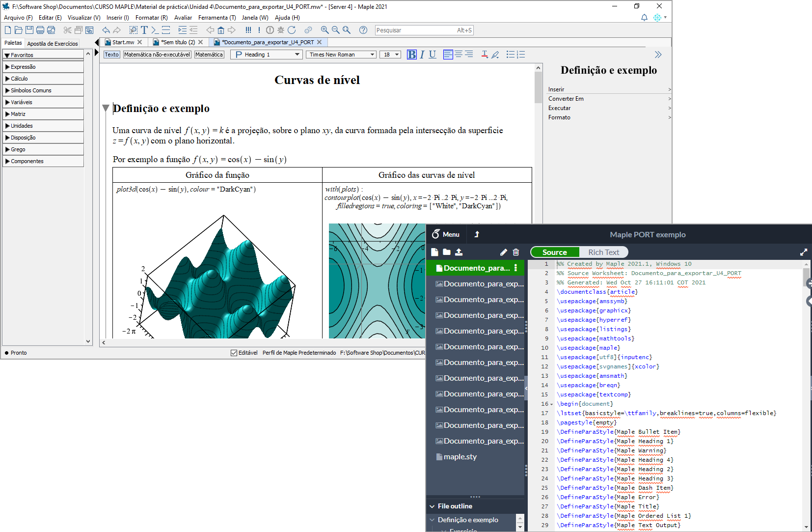The width and height of the screenshot is (812, 532).
Task: Expand the Matriz palette
Action: pos(43,114)
